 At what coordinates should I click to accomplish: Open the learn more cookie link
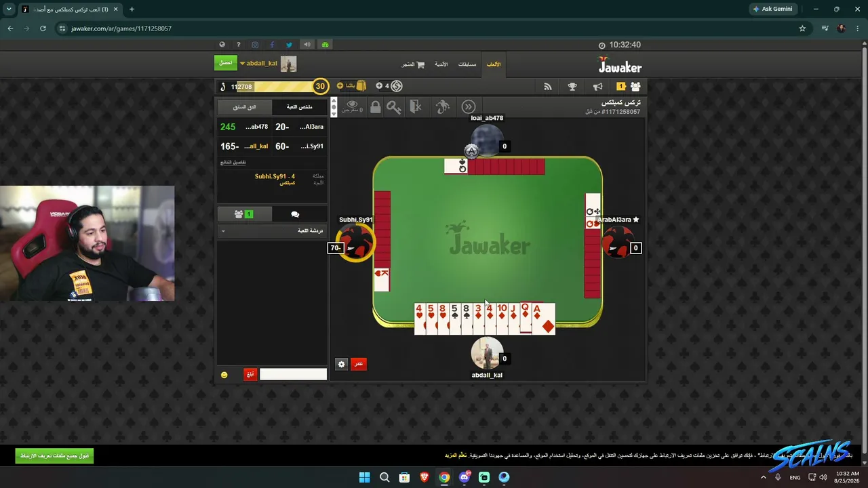tap(456, 455)
